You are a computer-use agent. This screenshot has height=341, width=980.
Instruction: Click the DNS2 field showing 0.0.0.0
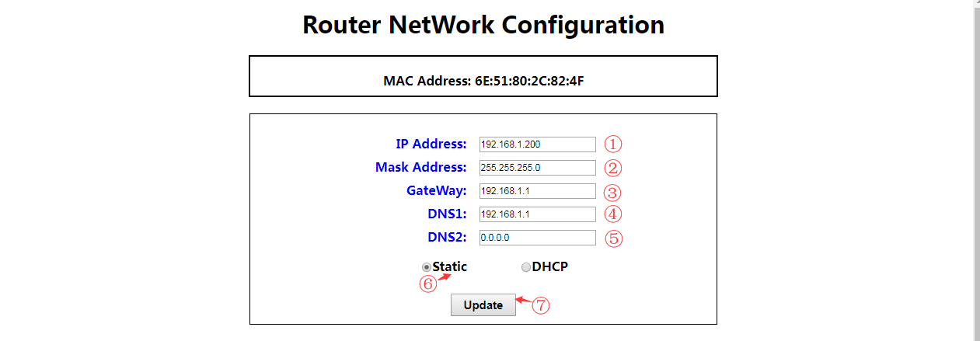[537, 238]
